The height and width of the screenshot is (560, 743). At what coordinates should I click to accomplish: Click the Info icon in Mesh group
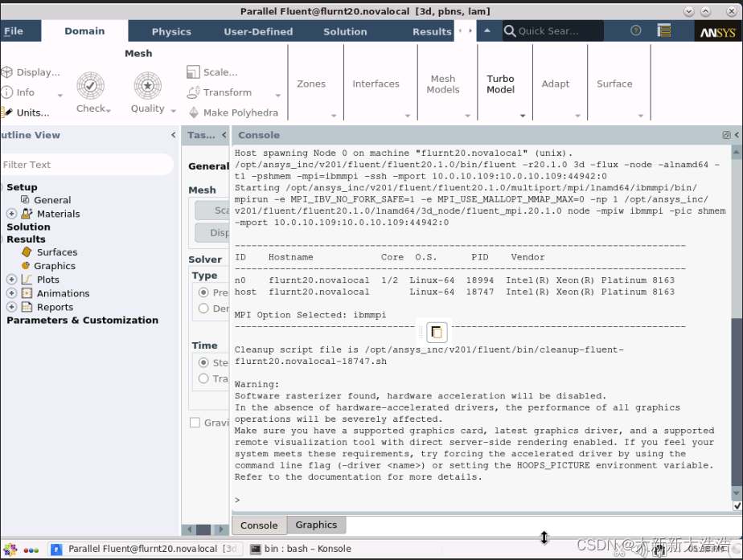pos(7,92)
